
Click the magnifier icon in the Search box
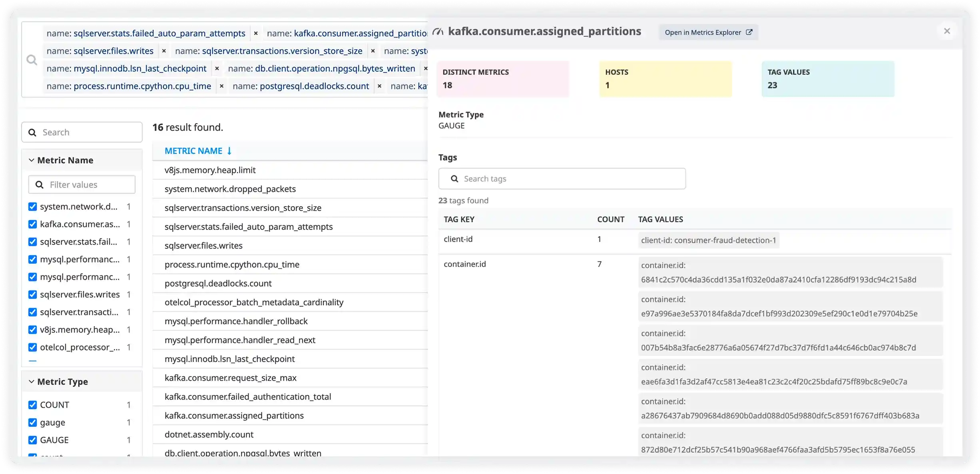coord(33,132)
